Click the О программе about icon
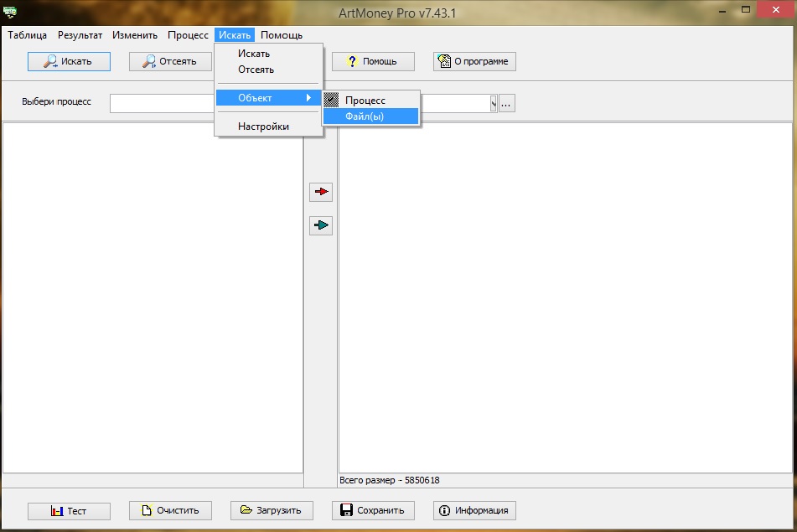 click(444, 61)
